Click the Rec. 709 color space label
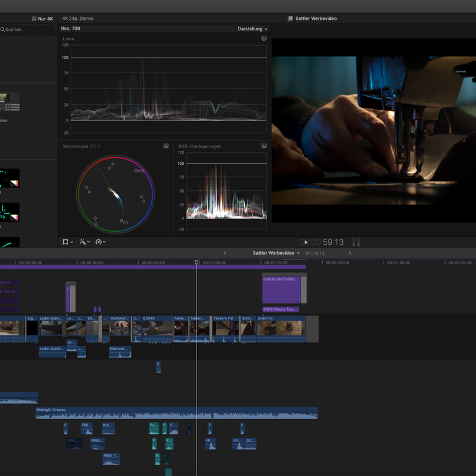476x476 pixels. tap(71, 29)
